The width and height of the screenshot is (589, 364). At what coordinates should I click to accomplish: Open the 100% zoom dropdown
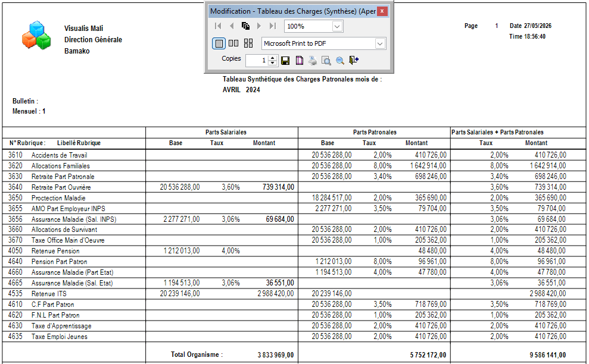coord(337,26)
